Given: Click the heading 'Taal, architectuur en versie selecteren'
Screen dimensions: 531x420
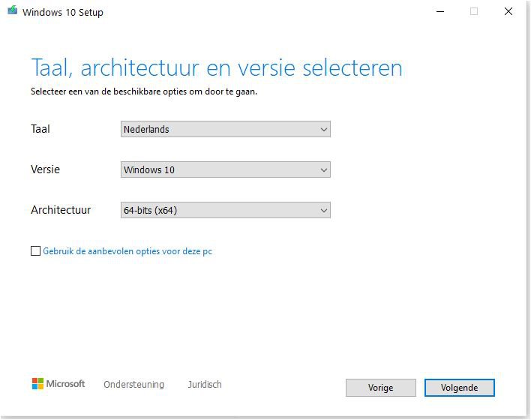Looking at the screenshot, I should click(x=217, y=67).
